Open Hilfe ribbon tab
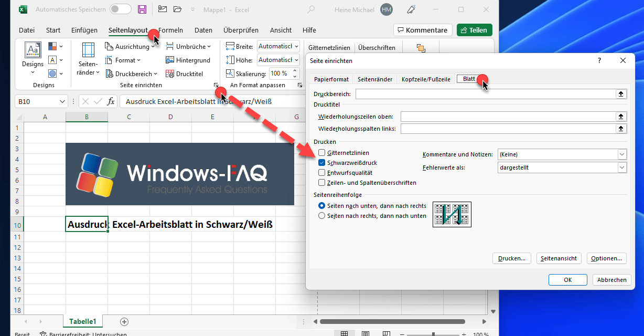This screenshot has width=644, height=336. (x=309, y=30)
